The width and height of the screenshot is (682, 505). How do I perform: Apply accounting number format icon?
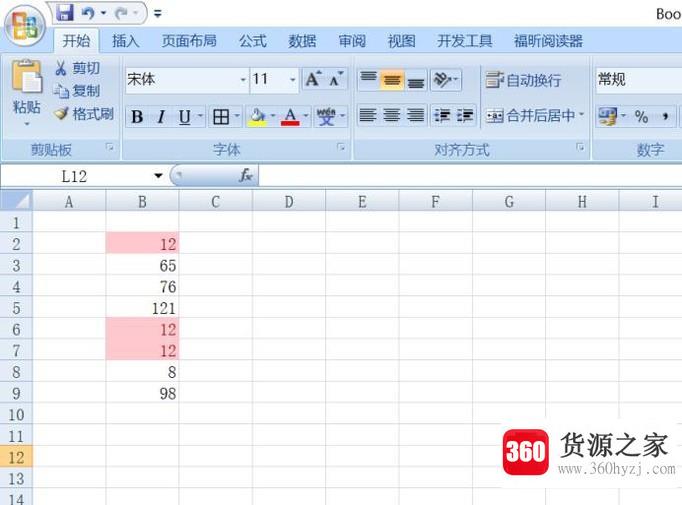[x=607, y=116]
